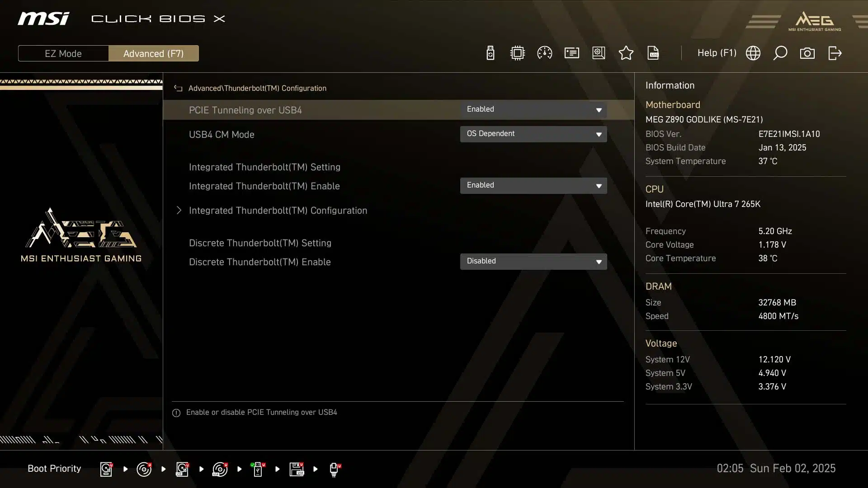The image size is (868, 488).
Task: Select the USB key boot icon with checkmark
Action: [x=258, y=469]
